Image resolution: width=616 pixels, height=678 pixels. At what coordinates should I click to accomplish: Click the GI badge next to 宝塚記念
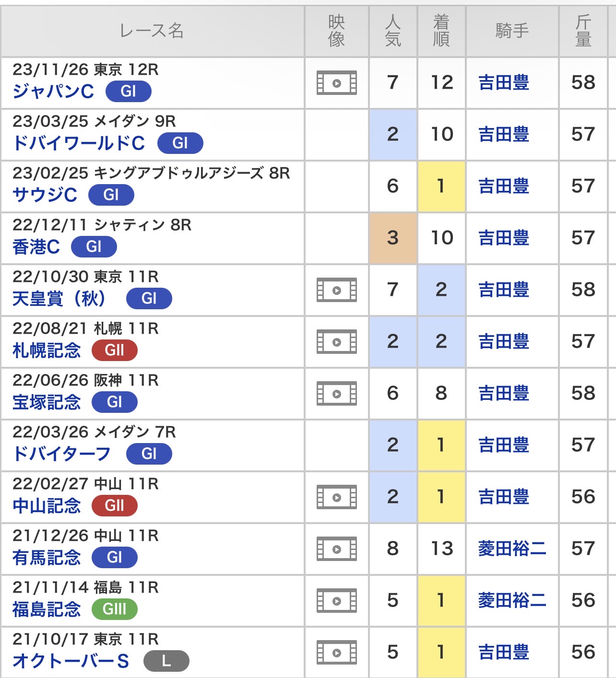pyautogui.click(x=115, y=402)
